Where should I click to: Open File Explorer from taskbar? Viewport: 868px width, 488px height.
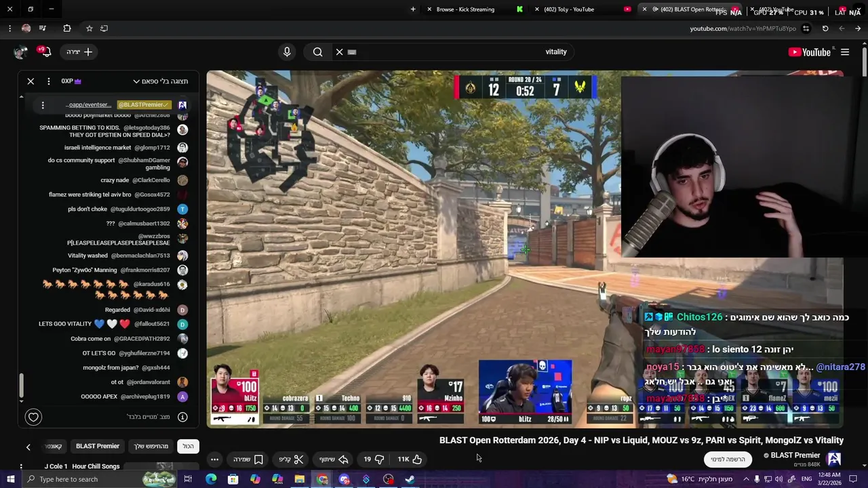[x=300, y=479]
